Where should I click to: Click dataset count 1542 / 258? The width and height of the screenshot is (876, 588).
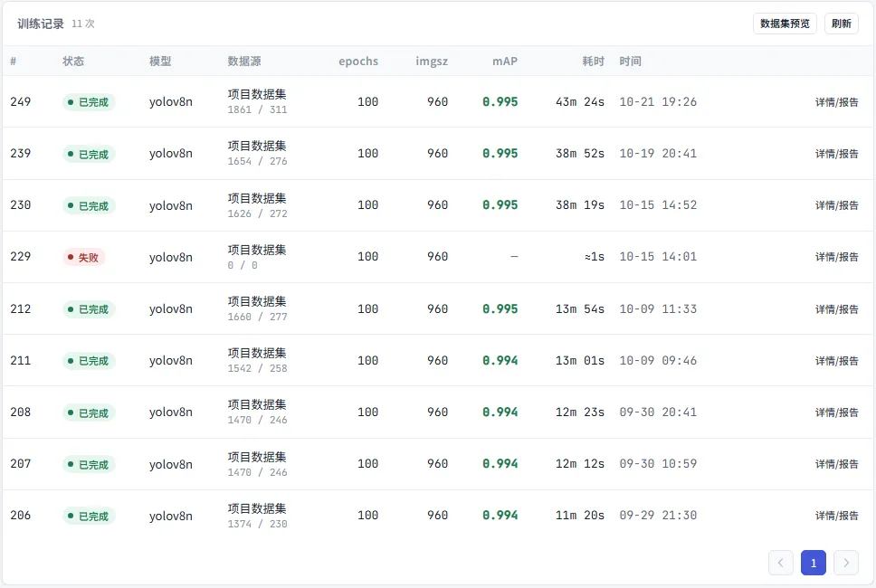pyautogui.click(x=257, y=368)
